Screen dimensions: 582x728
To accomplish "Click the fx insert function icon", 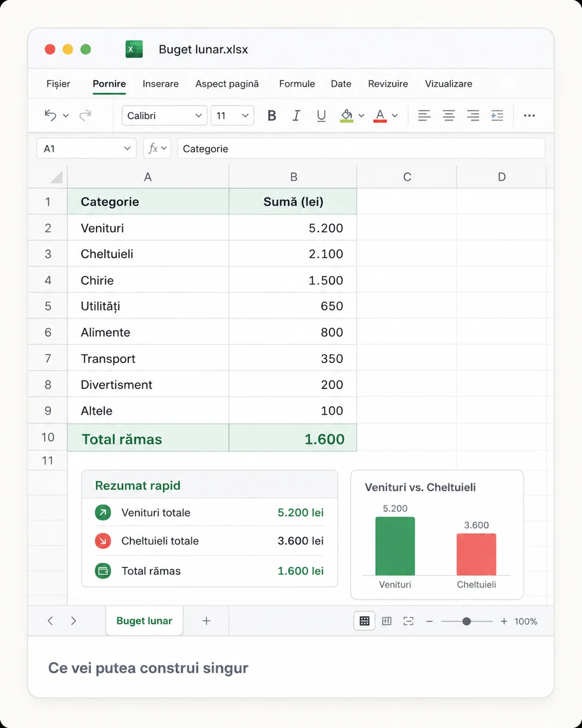I will 153,148.
